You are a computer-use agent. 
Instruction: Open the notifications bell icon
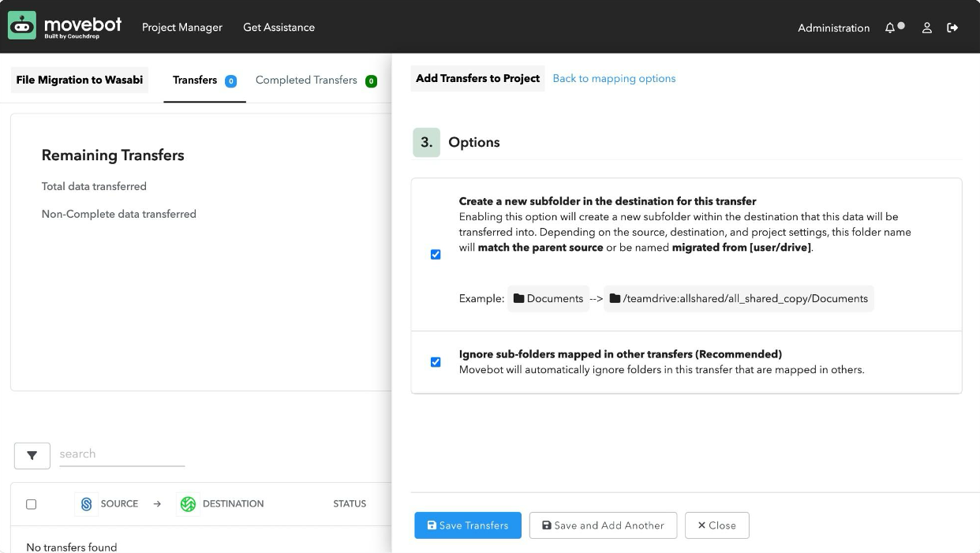pos(890,28)
